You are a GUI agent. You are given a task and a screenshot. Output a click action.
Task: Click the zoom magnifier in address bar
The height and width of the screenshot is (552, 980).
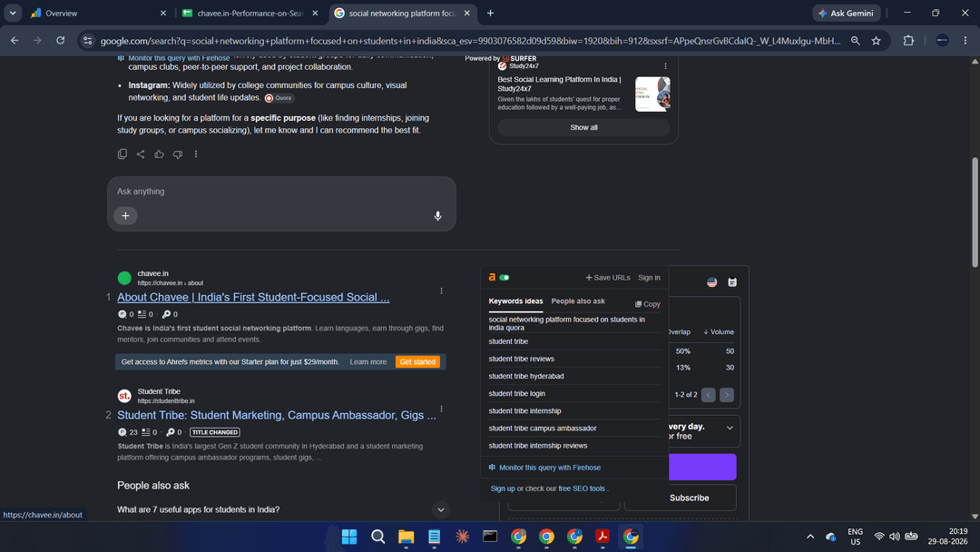point(855,41)
